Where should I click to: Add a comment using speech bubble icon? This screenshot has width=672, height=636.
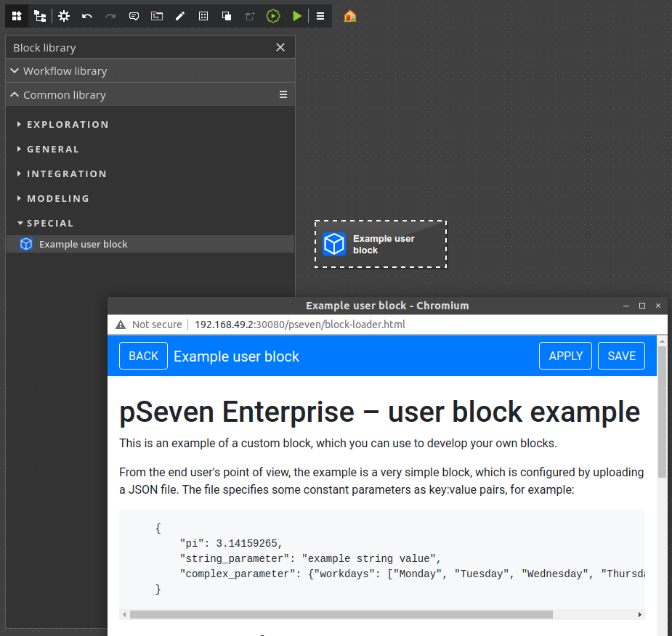[134, 16]
